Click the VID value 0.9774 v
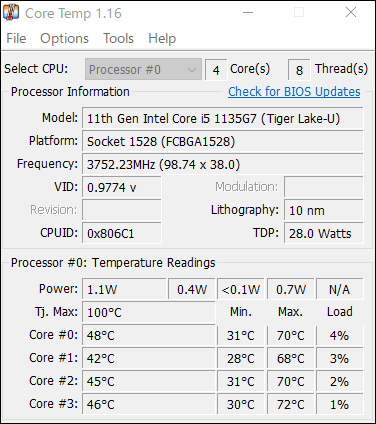376x424 pixels. point(122,187)
